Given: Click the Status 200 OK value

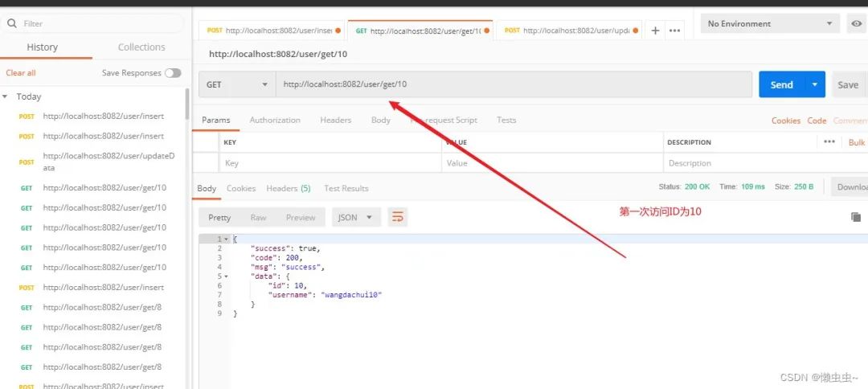Looking at the screenshot, I should tap(697, 187).
